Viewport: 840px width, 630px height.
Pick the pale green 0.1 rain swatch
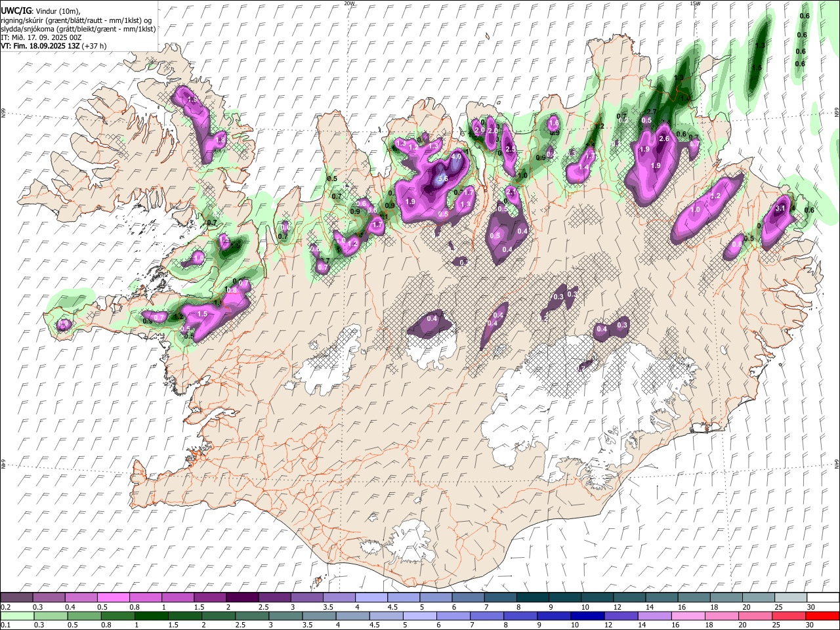point(16,616)
